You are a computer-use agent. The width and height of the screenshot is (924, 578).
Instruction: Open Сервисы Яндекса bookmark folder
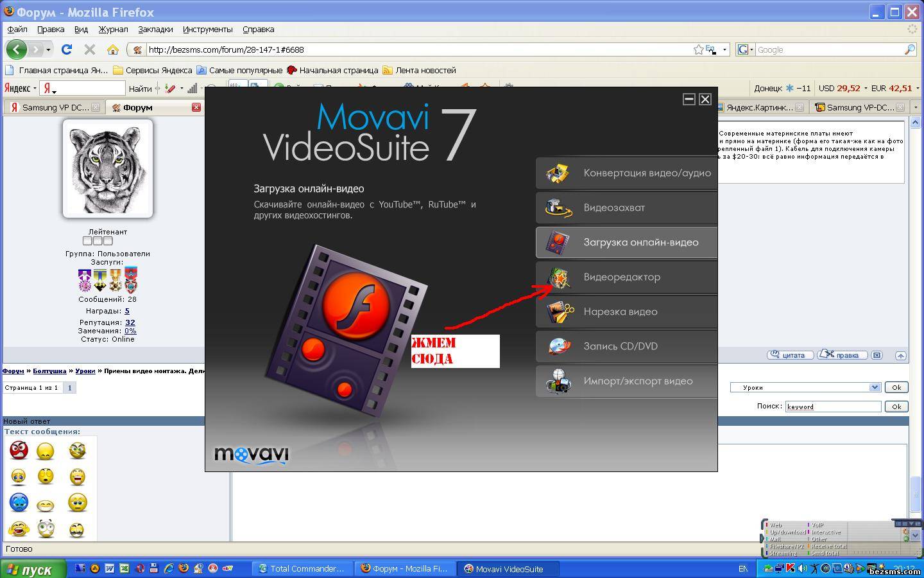[x=152, y=70]
